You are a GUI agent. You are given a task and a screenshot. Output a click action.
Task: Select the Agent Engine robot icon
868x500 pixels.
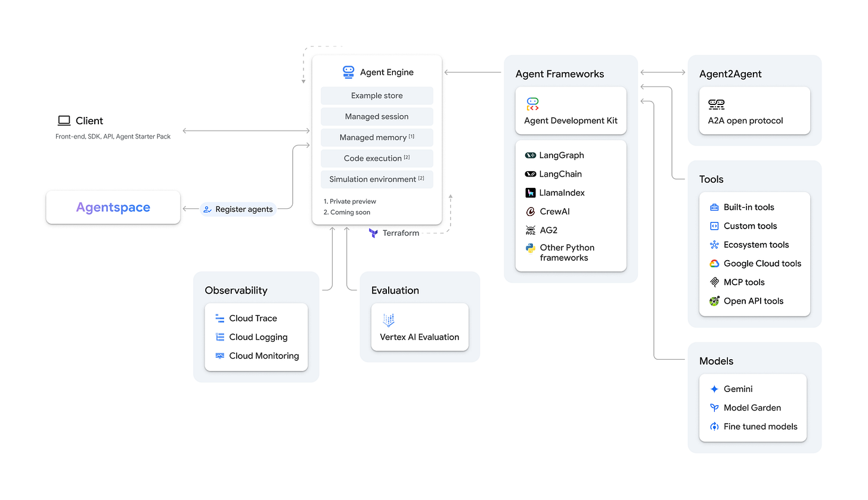coord(348,72)
